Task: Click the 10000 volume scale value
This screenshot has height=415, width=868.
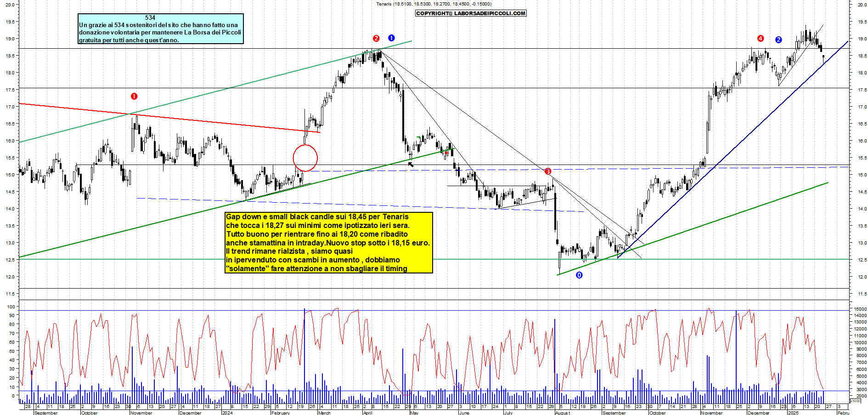Action: click(860, 342)
